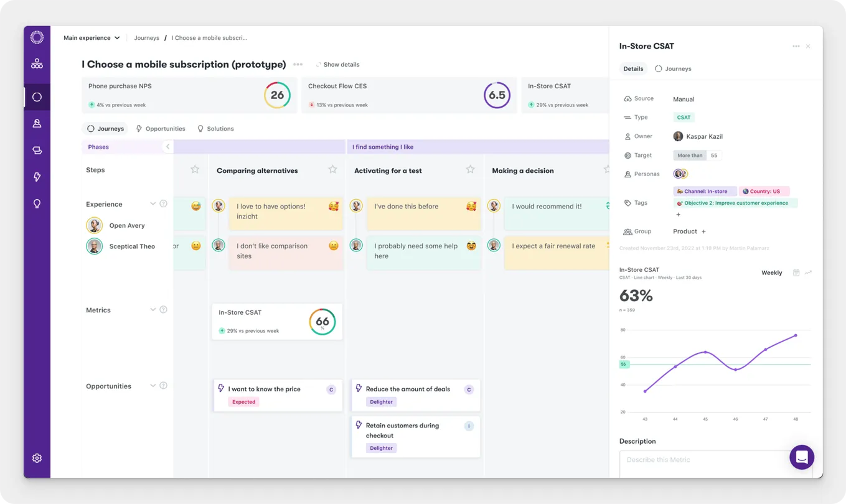The height and width of the screenshot is (504, 846).
Task: Toggle the star in the Steps header column
Action: [x=195, y=169]
